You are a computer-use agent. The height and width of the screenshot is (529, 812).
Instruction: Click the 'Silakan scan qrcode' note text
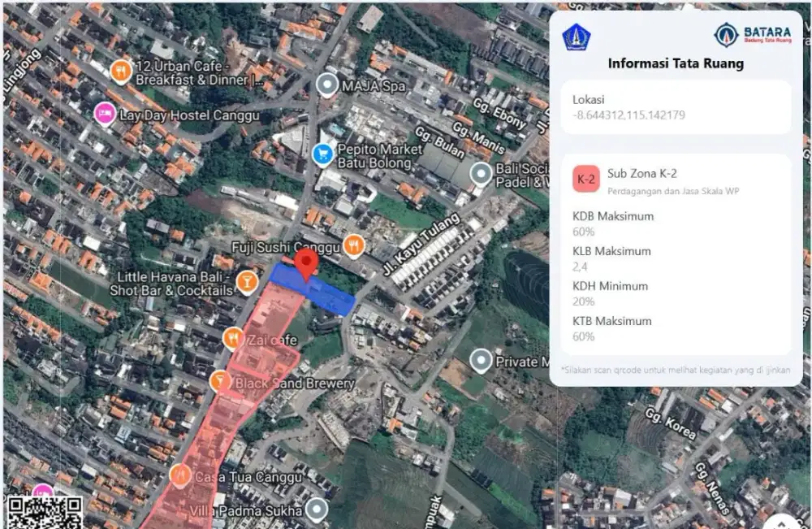point(676,370)
